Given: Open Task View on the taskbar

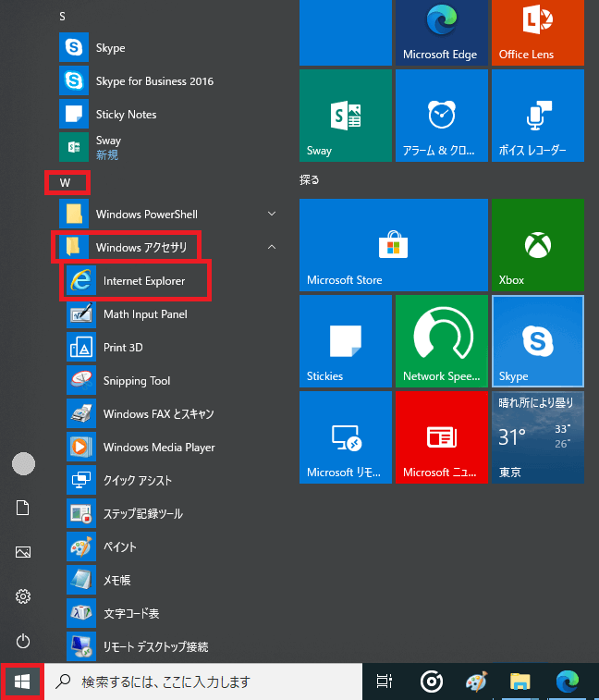Looking at the screenshot, I should click(x=384, y=682).
